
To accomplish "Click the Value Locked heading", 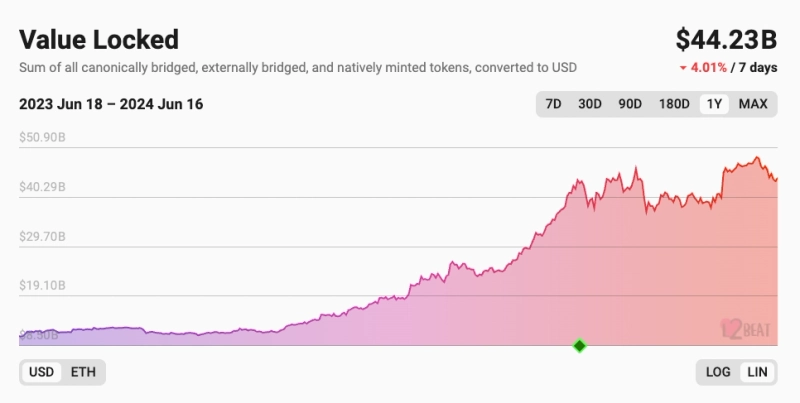I will (x=99, y=39).
